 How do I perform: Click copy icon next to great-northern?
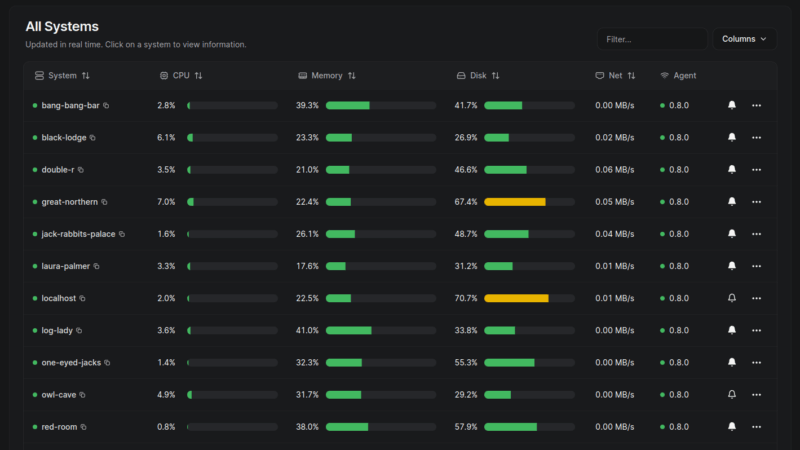(104, 202)
